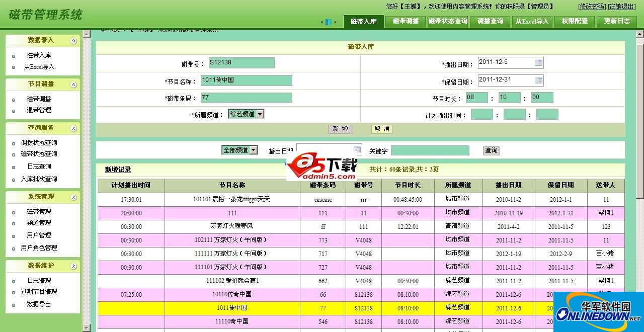Switch to the 磁带调播 tab

point(405,22)
